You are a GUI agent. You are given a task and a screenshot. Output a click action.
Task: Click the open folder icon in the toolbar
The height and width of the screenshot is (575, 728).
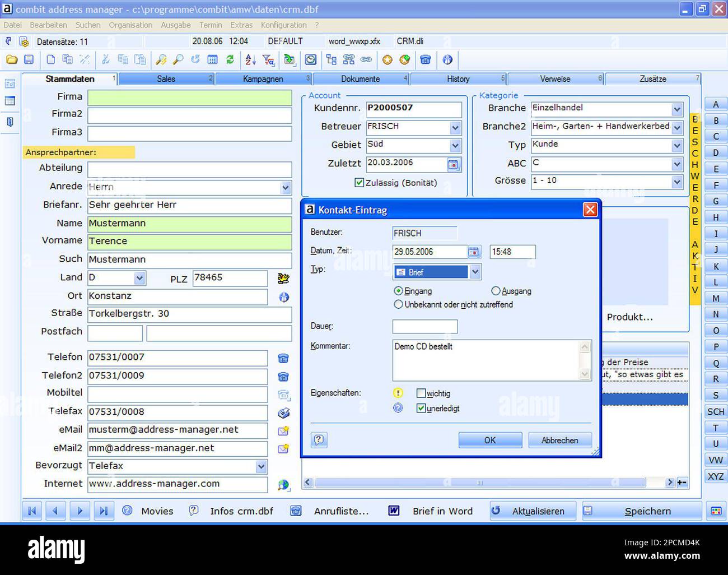coord(12,59)
